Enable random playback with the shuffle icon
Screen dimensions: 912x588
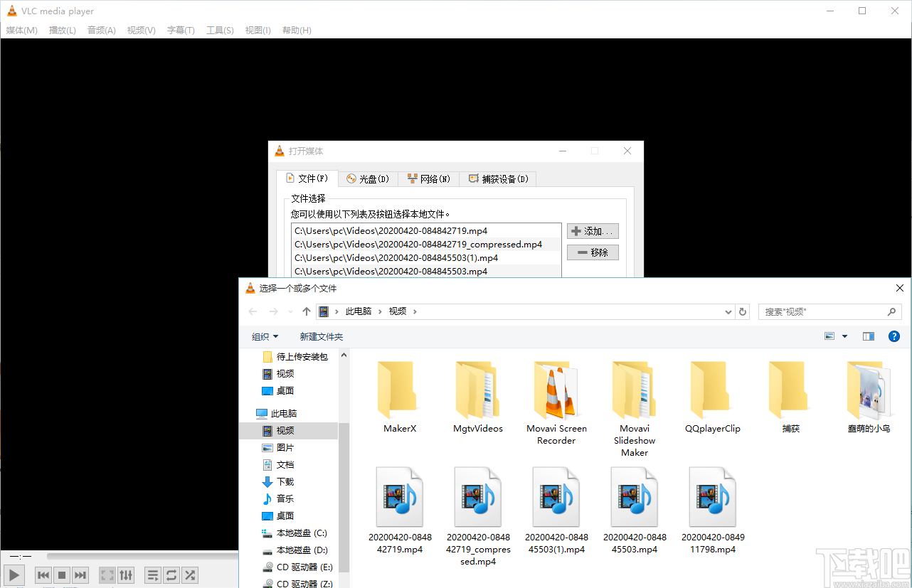[x=189, y=574]
